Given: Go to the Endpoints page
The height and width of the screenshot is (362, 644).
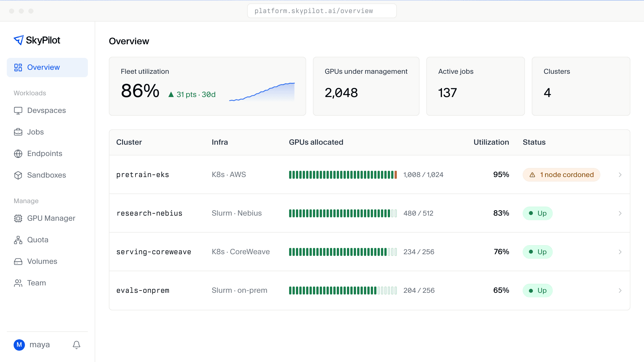Looking at the screenshot, I should 47,153.
